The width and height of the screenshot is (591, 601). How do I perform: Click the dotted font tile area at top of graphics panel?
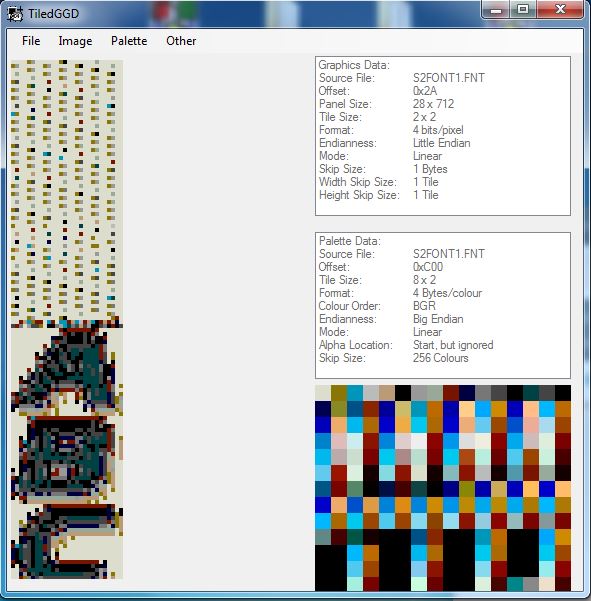click(67, 190)
